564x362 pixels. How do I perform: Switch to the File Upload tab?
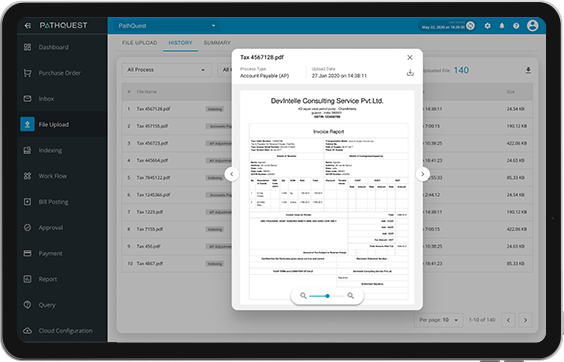tap(140, 43)
